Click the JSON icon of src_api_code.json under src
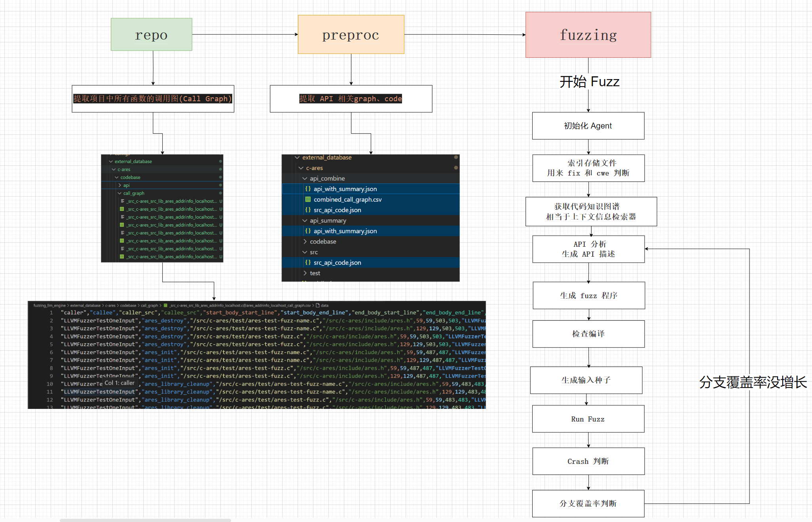 pos(308,263)
